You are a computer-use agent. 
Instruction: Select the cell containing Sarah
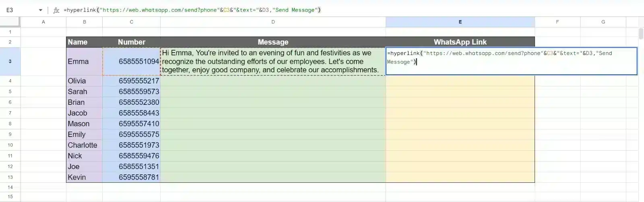coord(85,92)
